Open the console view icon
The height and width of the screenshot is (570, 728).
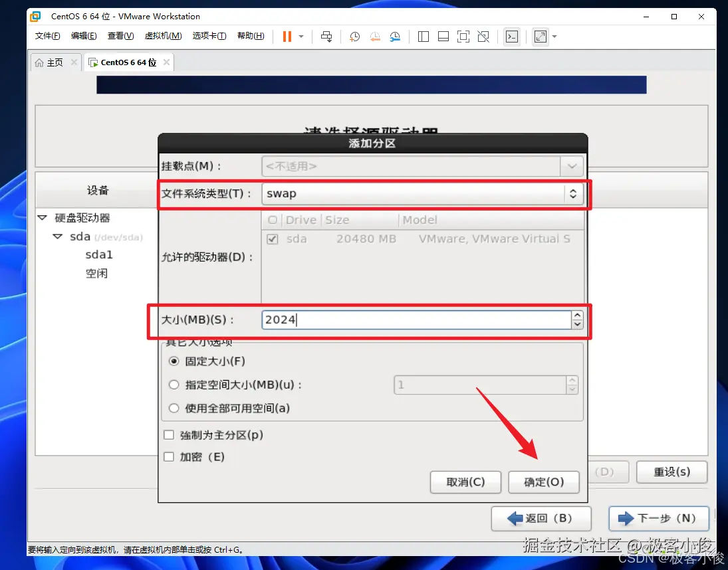[512, 36]
